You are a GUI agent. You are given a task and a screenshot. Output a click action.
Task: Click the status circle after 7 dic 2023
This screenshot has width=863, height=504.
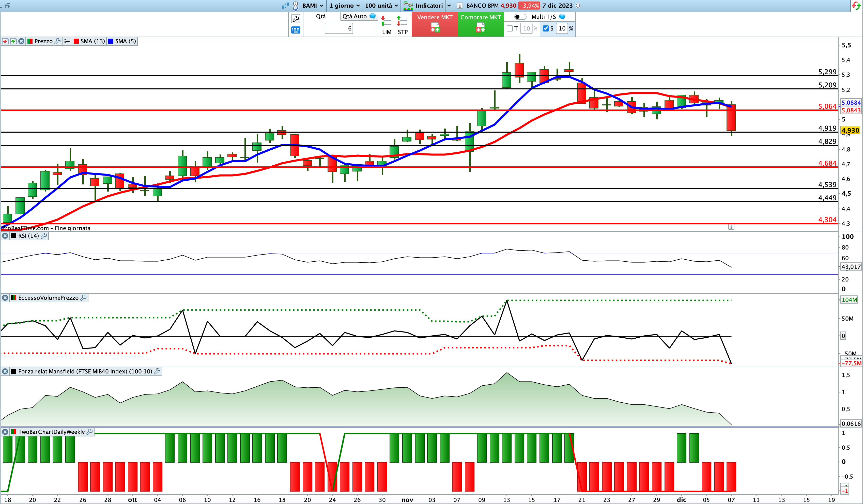[578, 6]
